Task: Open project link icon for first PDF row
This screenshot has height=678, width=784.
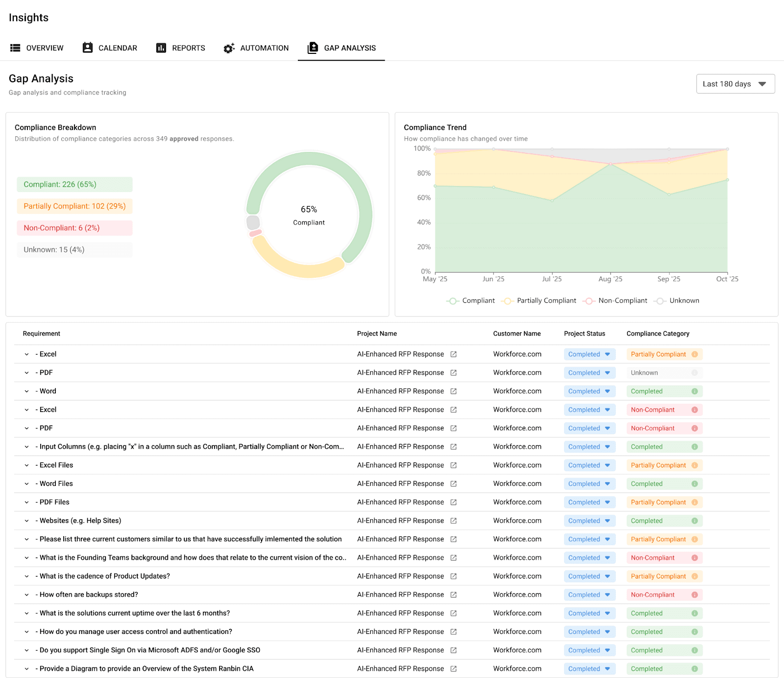Action: pyautogui.click(x=454, y=373)
